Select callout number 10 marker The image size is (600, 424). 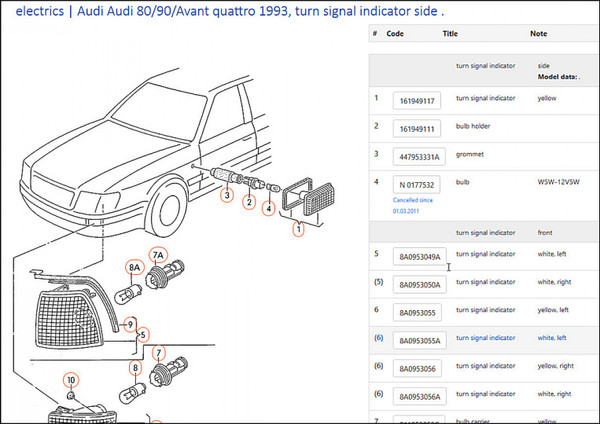click(70, 380)
